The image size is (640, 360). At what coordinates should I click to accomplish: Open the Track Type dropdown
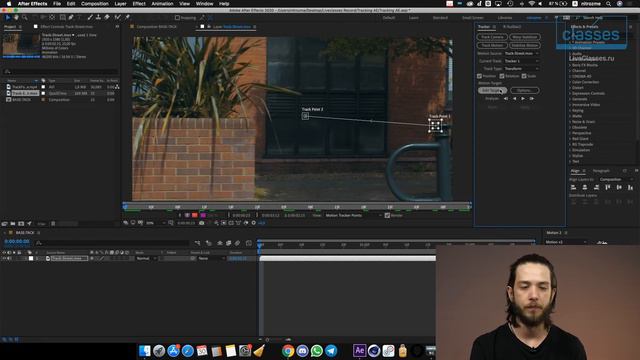(x=522, y=69)
